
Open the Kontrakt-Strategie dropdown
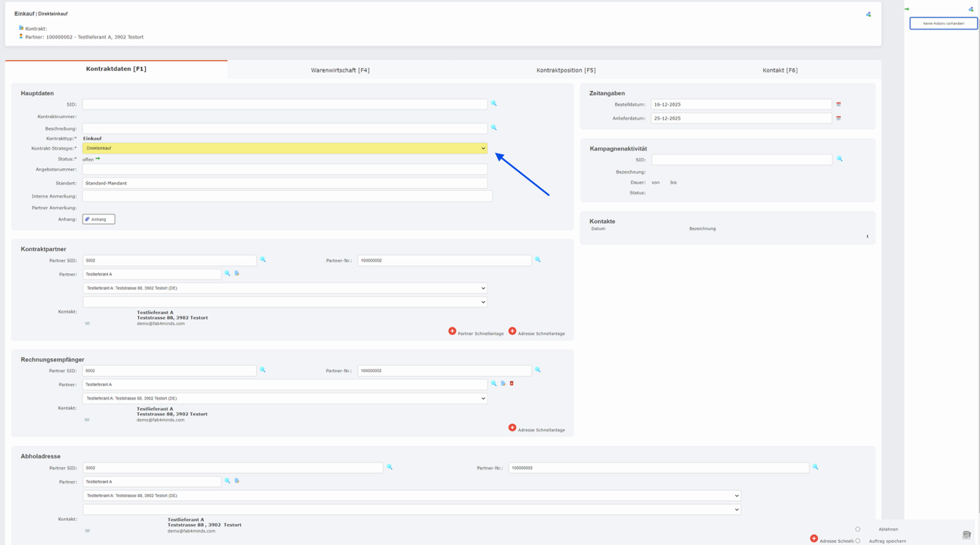(x=285, y=148)
